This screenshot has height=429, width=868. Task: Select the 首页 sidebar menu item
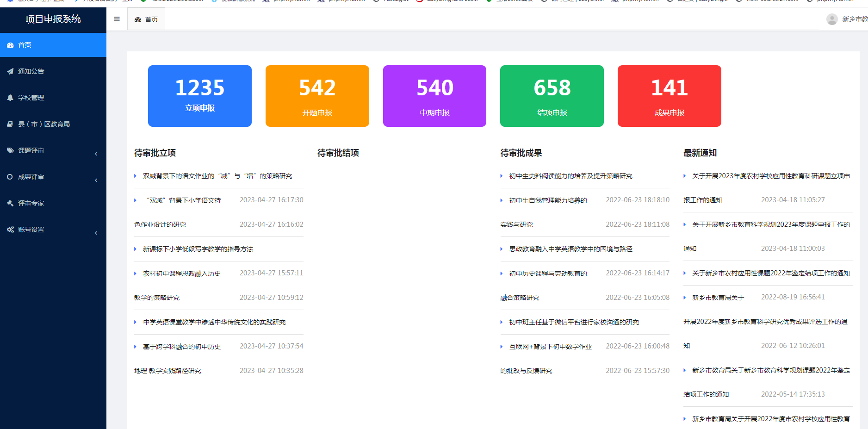point(53,45)
